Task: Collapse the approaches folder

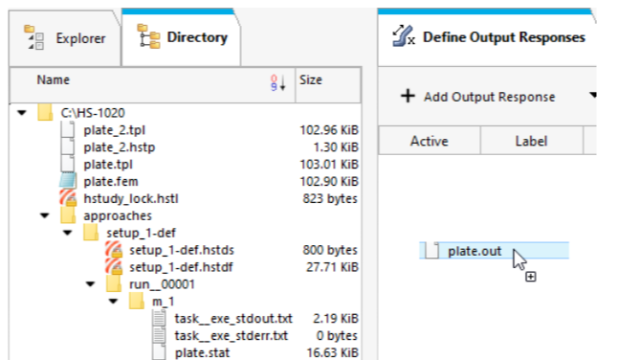Action: (45, 216)
